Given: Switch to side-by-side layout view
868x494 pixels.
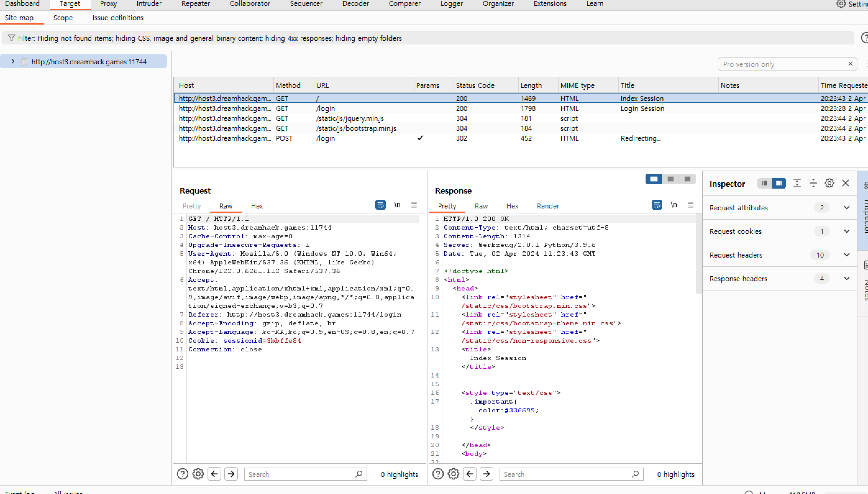Looking at the screenshot, I should 653,179.
